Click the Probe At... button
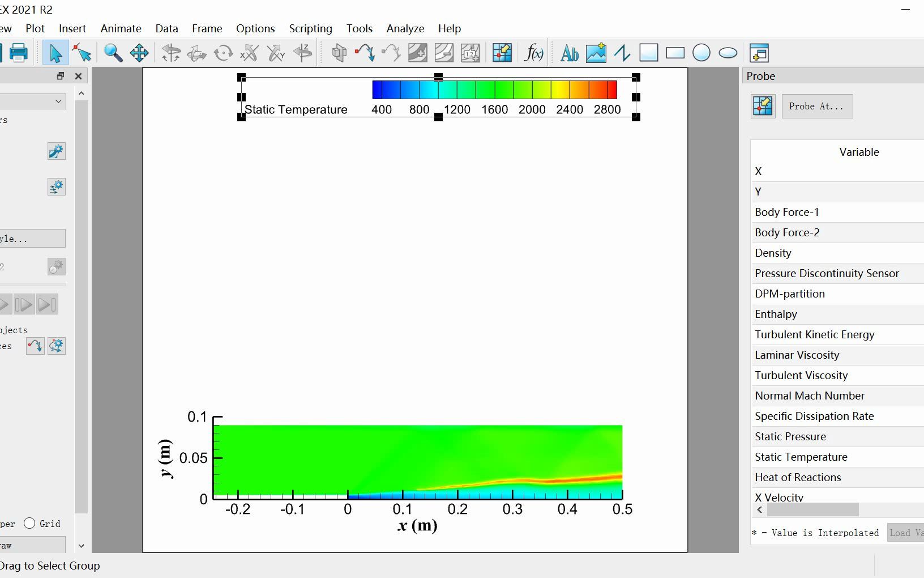 tap(817, 106)
